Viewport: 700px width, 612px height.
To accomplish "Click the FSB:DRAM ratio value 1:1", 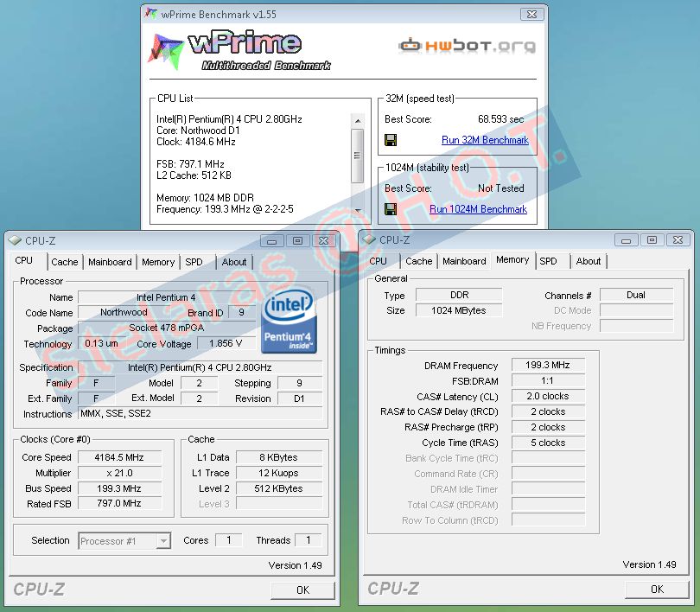I will (548, 380).
